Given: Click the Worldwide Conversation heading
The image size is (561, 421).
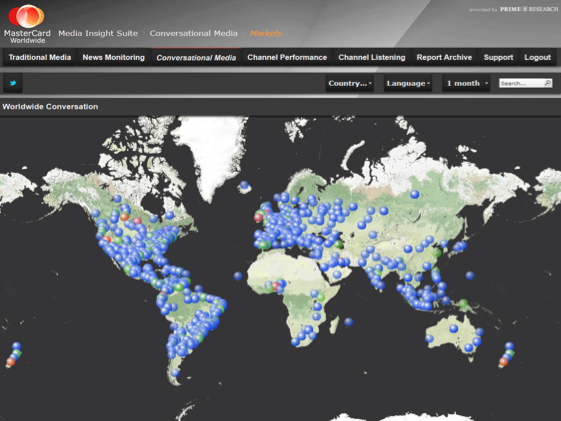Looking at the screenshot, I should [x=50, y=107].
